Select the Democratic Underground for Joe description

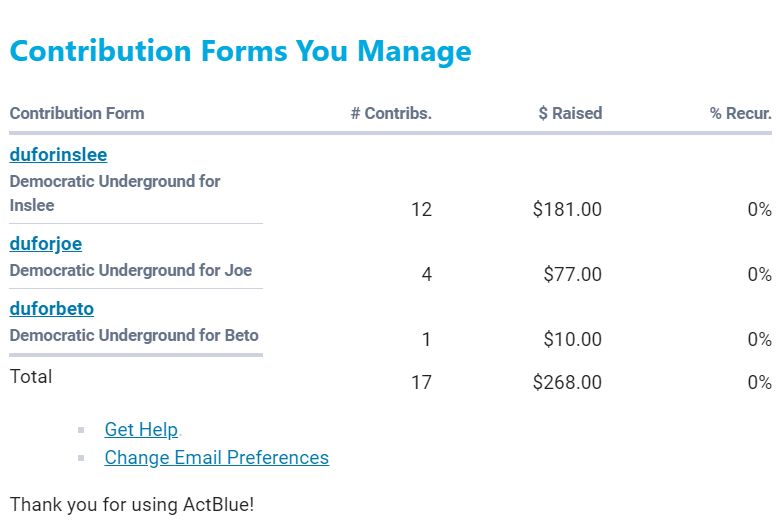[x=130, y=270]
